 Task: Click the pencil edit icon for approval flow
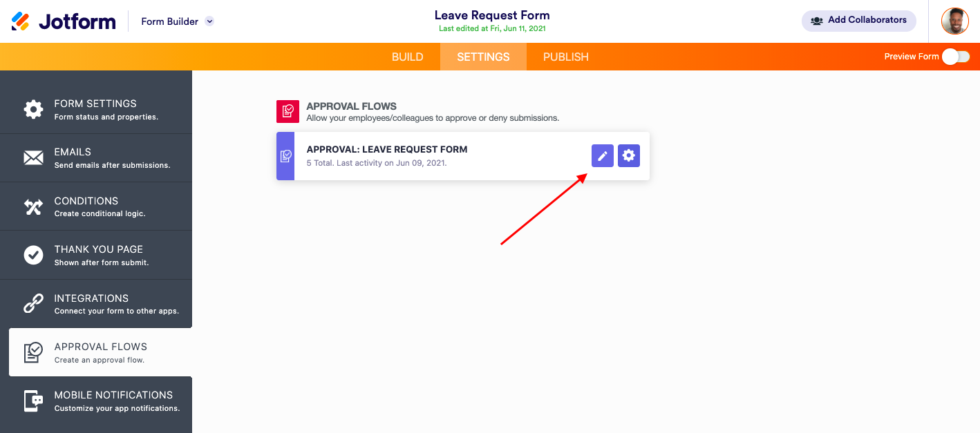coord(603,156)
